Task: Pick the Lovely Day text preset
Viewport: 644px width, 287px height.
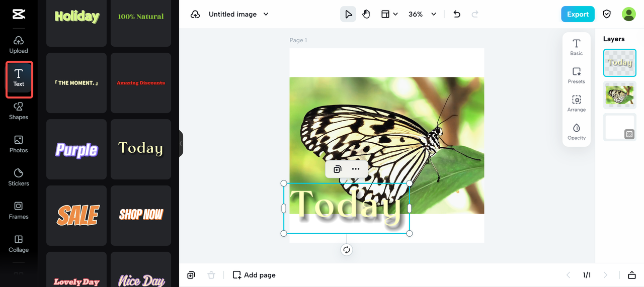Action: (76, 269)
